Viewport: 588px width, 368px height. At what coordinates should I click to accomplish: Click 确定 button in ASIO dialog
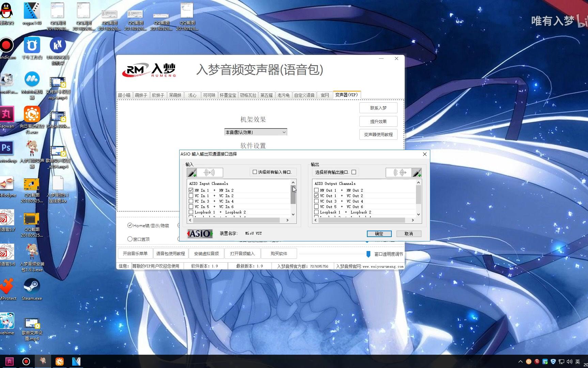pyautogui.click(x=379, y=234)
